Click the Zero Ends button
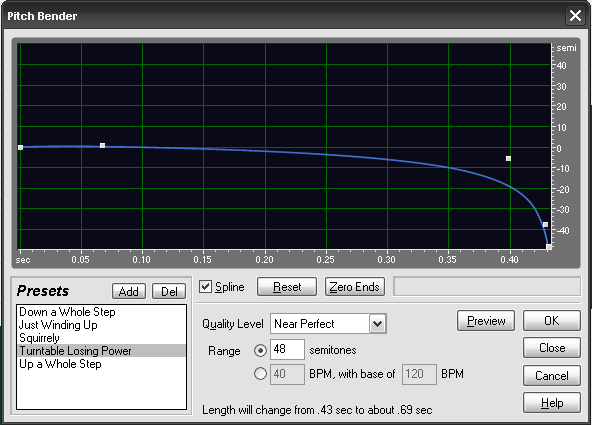 coord(355,287)
